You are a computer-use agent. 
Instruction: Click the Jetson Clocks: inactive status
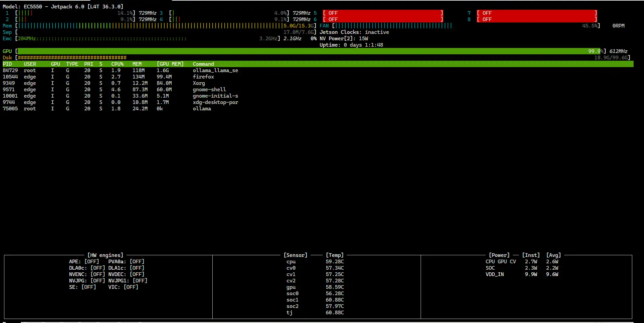point(354,32)
